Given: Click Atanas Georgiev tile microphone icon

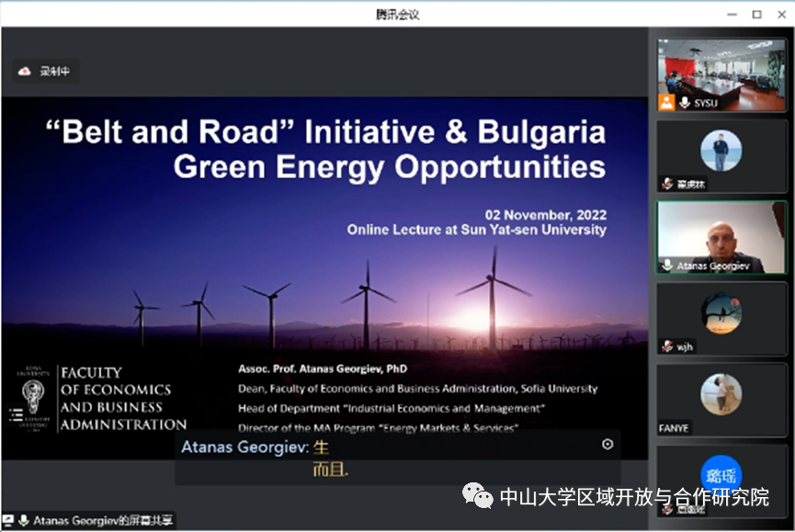Looking at the screenshot, I should (667, 266).
